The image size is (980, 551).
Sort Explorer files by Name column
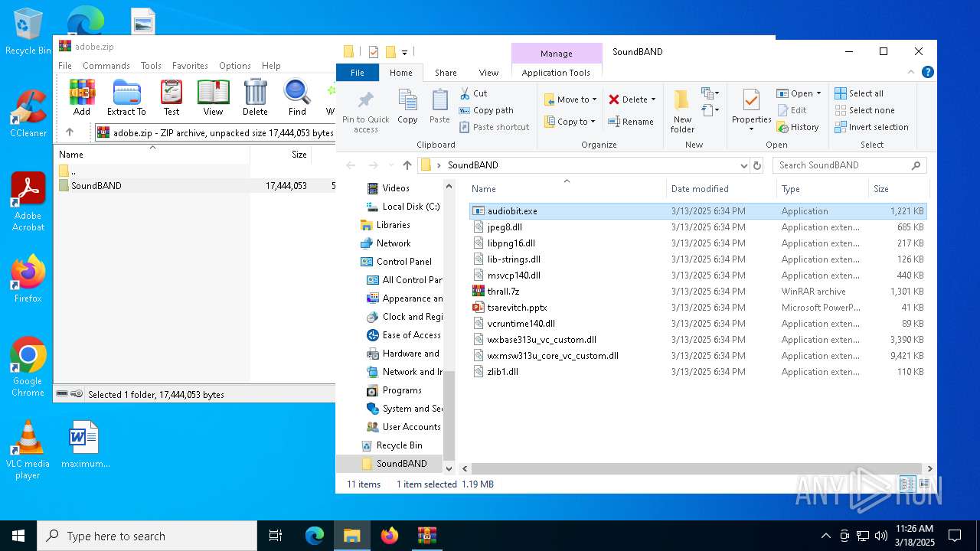(567, 189)
